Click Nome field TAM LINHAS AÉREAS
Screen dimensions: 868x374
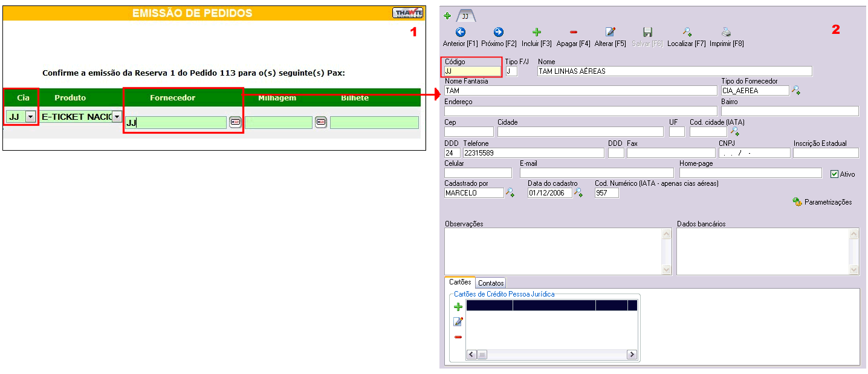[x=675, y=71]
